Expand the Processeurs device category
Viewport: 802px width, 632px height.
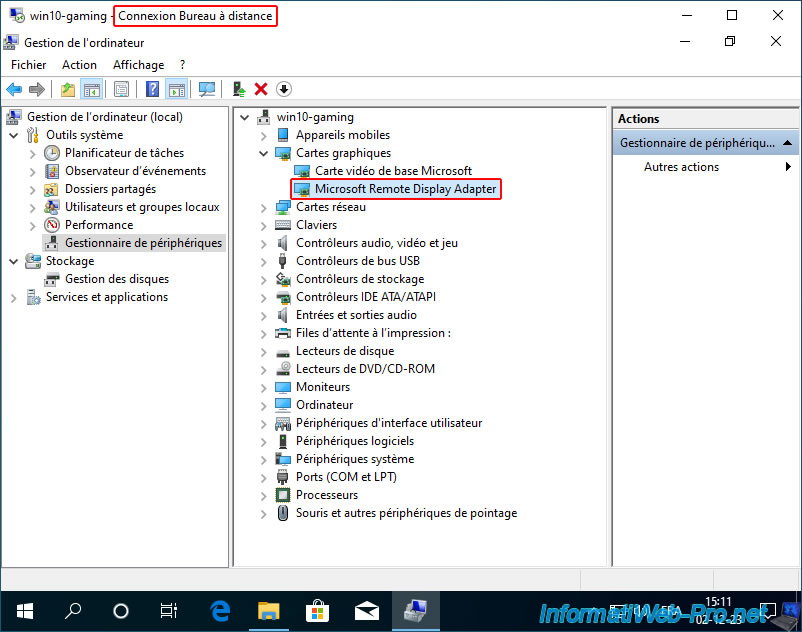263,496
